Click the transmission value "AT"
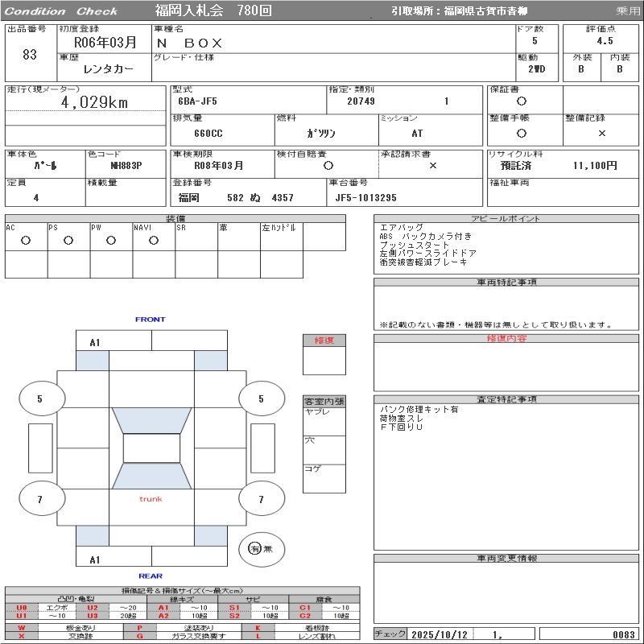The image size is (644, 644). point(417,134)
